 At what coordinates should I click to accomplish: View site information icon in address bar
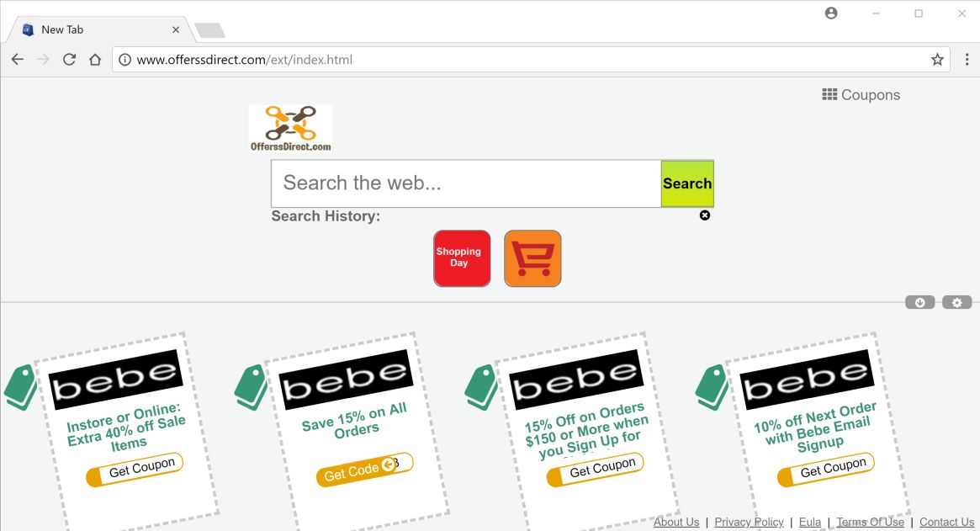pos(125,60)
